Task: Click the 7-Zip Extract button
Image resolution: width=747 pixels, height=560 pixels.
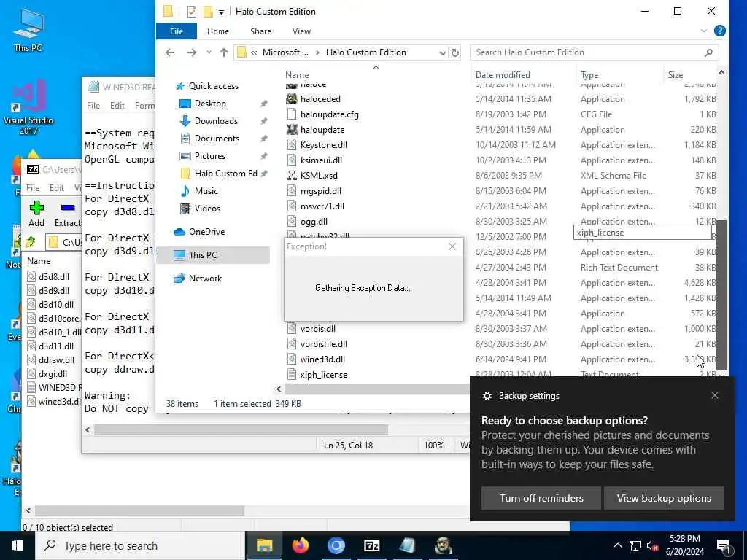Action: pyautogui.click(x=68, y=214)
